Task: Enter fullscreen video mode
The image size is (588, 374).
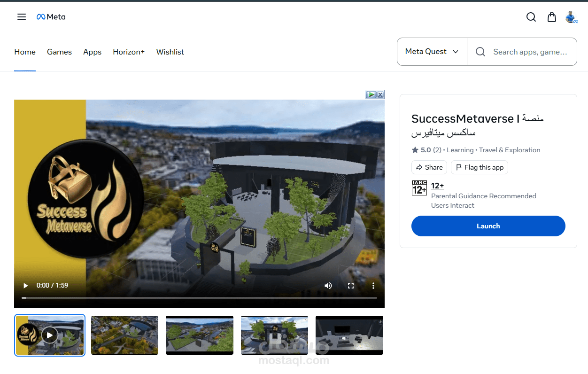Action: (x=351, y=285)
